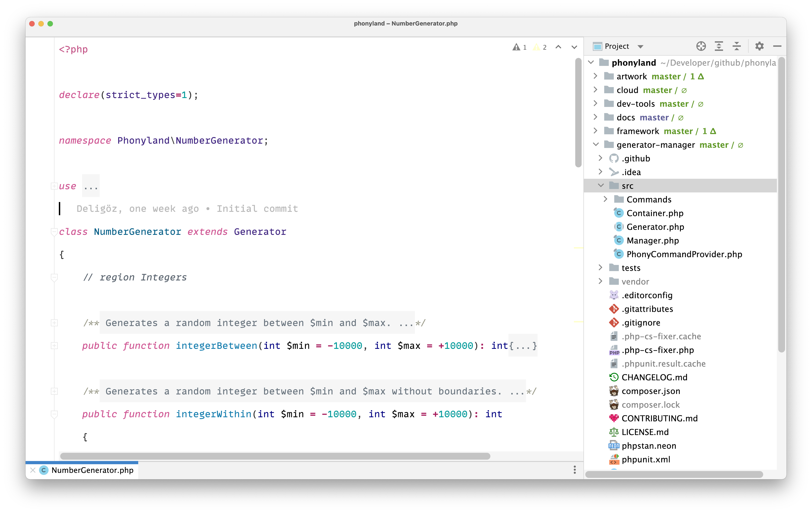Hide the Project tool window with the minus icon
Screen dimensions: 812x513
coord(777,46)
